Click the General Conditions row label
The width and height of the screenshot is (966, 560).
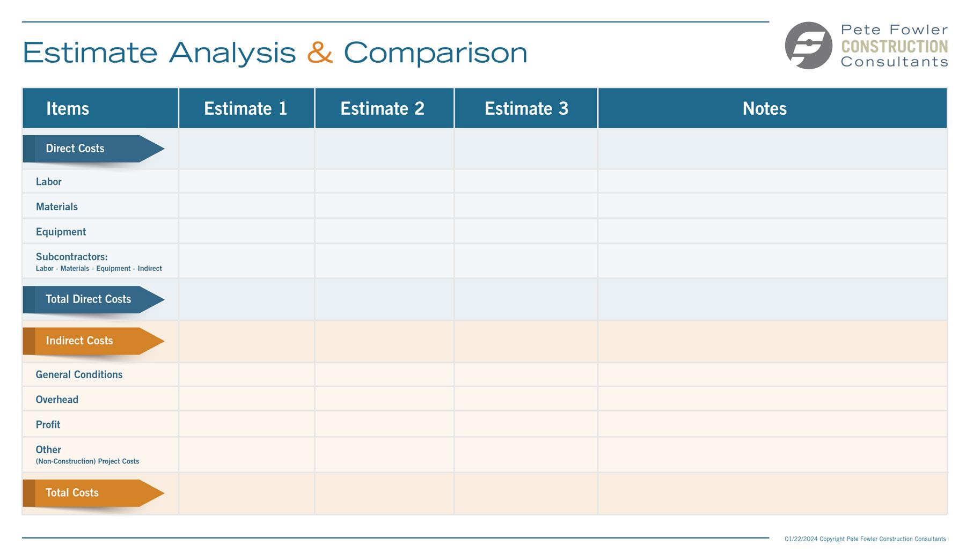coord(79,375)
